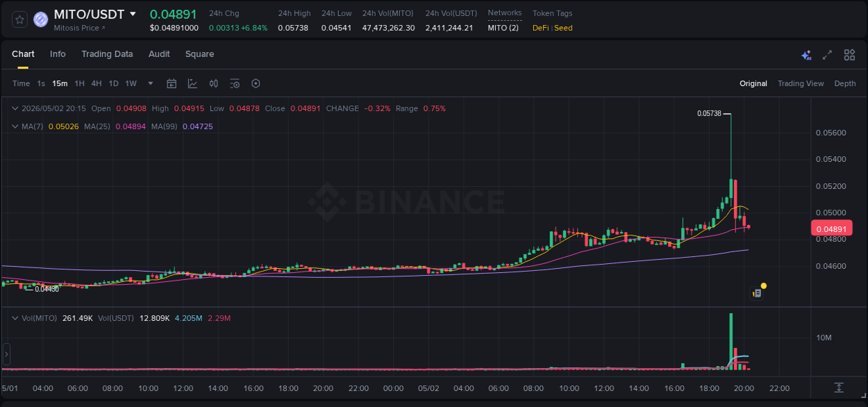Viewport: 868px width, 407px height.
Task: Open the display settings list icon
Action: click(x=235, y=83)
